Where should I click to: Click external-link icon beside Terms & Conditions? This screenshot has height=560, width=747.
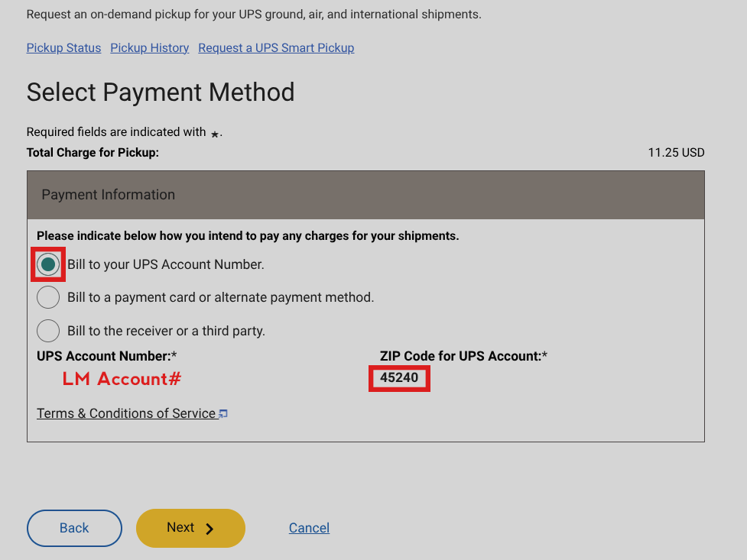click(x=222, y=414)
